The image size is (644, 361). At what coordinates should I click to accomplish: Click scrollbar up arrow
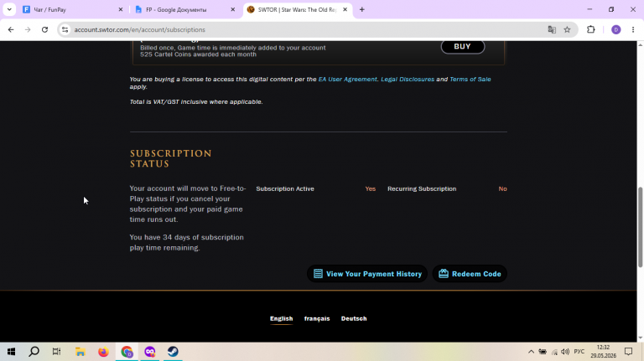click(640, 44)
